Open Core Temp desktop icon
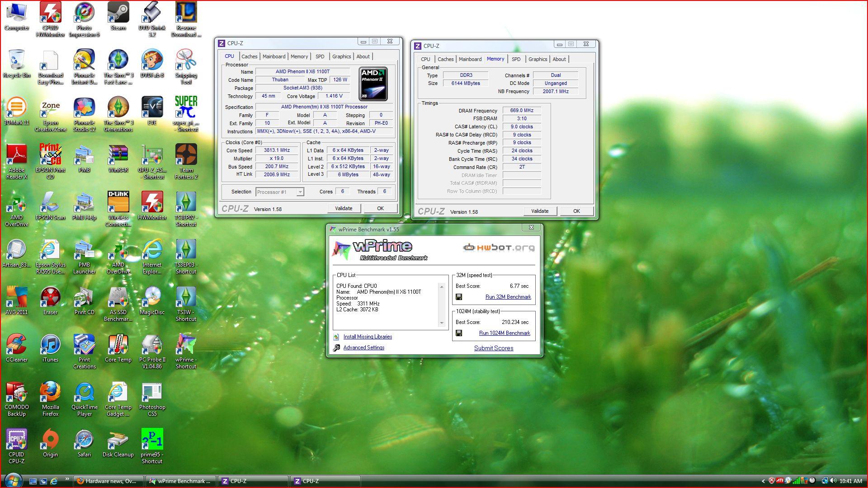The image size is (868, 488). [118, 348]
